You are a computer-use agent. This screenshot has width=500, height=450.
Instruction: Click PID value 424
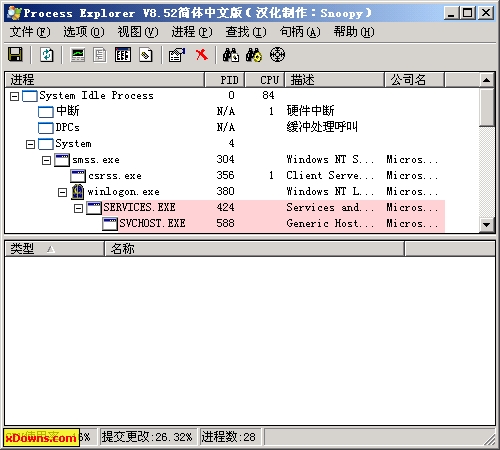pyautogui.click(x=225, y=207)
